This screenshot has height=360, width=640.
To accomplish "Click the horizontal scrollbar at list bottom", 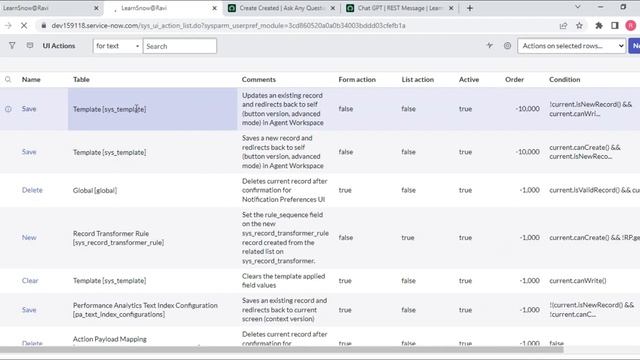I will (x=282, y=350).
